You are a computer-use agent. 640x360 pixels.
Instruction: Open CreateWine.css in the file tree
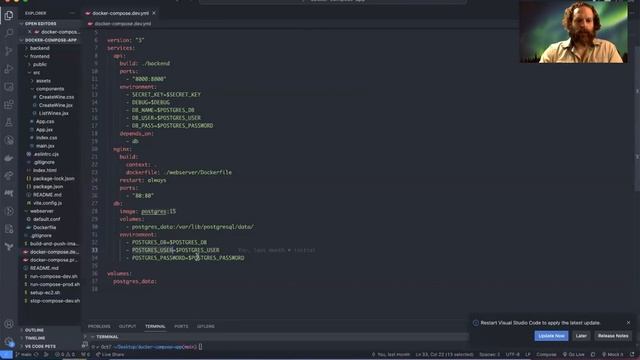56,97
